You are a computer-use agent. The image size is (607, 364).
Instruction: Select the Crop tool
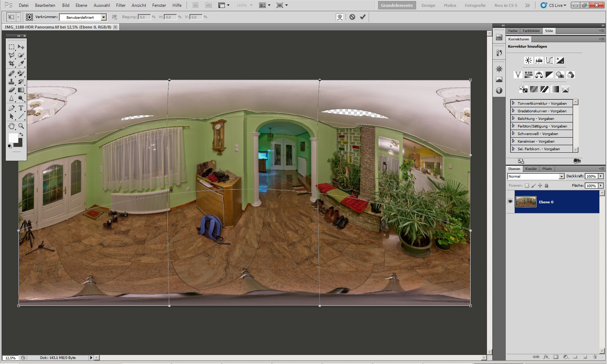(12, 64)
